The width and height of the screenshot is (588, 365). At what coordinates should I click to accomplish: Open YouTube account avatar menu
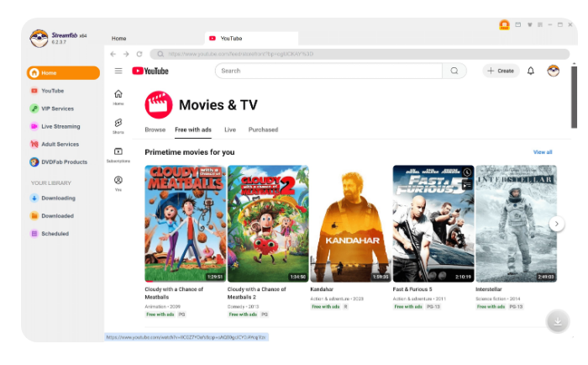point(553,71)
